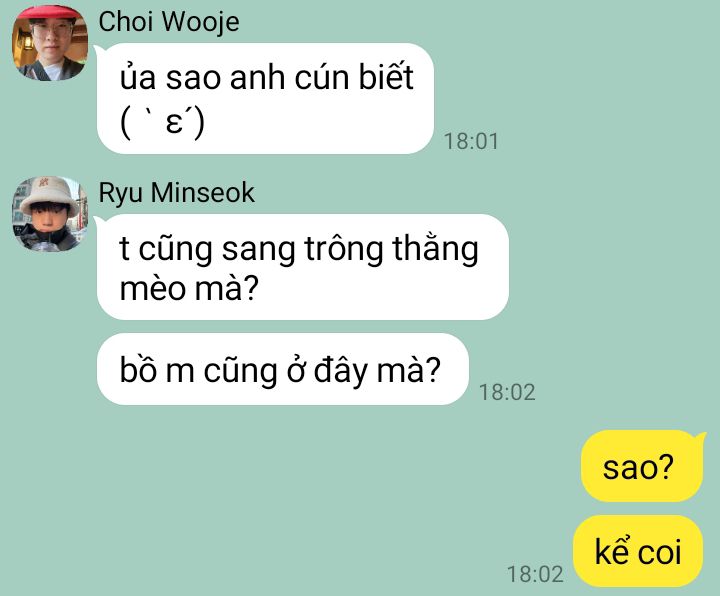Tap the red hat in Wooje's avatar
The height and width of the screenshot is (596, 720).
pyautogui.click(x=51, y=13)
